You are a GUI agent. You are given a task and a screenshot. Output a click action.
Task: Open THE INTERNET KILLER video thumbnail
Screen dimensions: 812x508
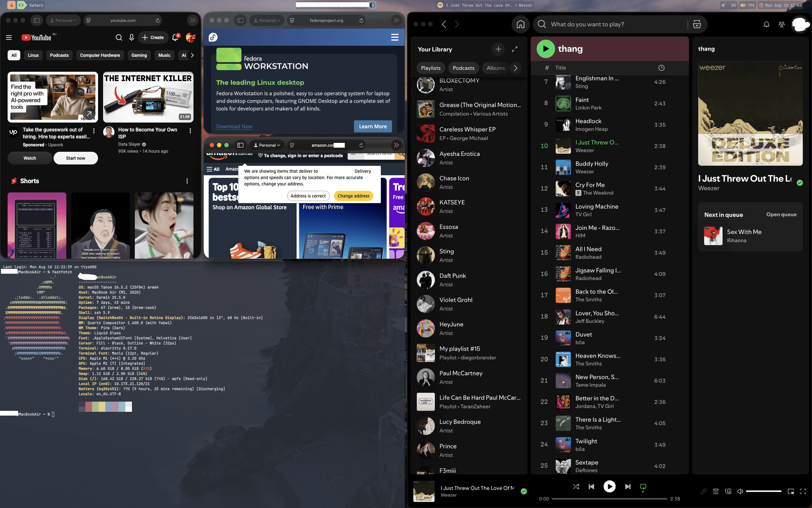148,97
